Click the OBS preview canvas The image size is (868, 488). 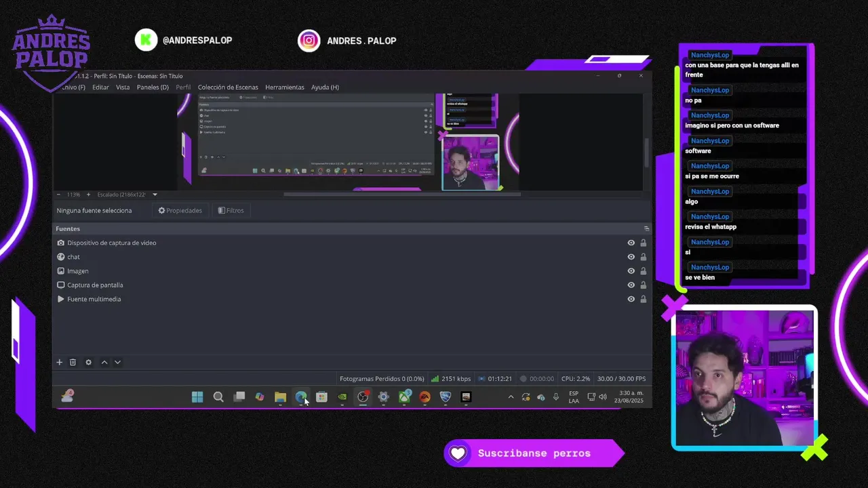(348, 142)
